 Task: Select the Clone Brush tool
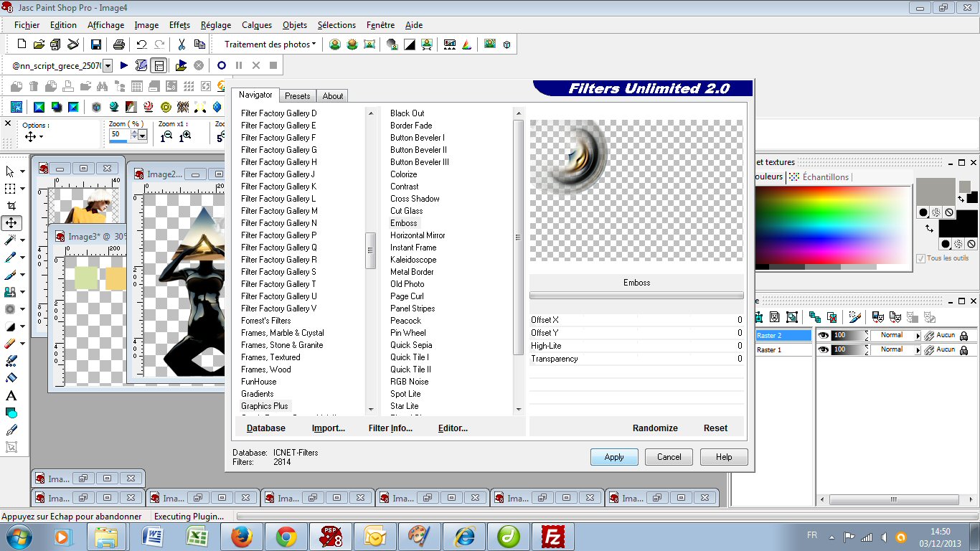[x=11, y=292]
